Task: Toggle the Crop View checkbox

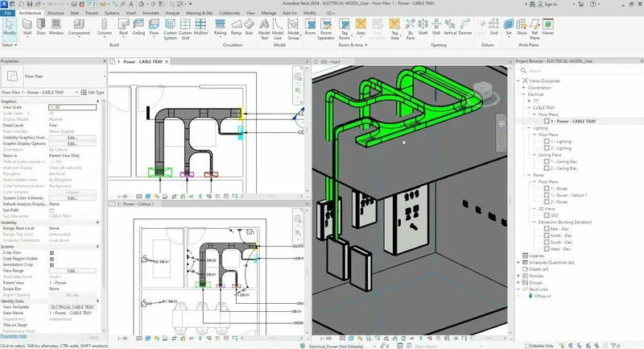Action: pos(52,252)
